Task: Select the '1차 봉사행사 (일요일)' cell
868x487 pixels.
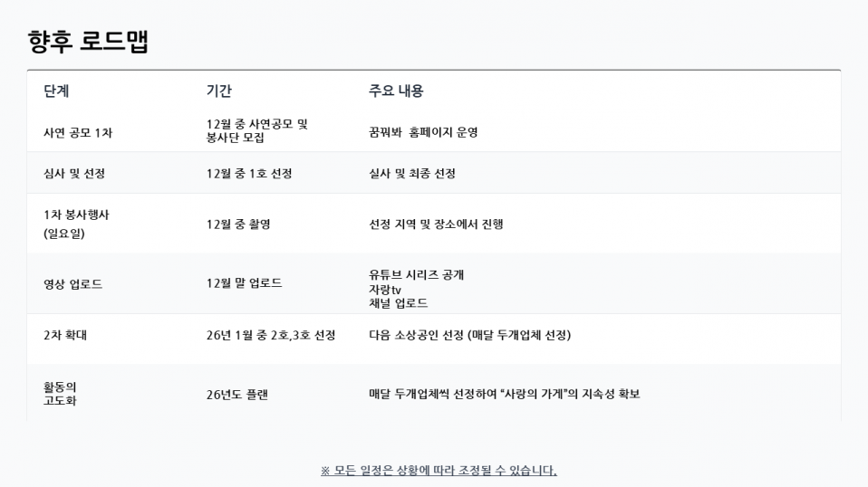Action: pos(76,224)
